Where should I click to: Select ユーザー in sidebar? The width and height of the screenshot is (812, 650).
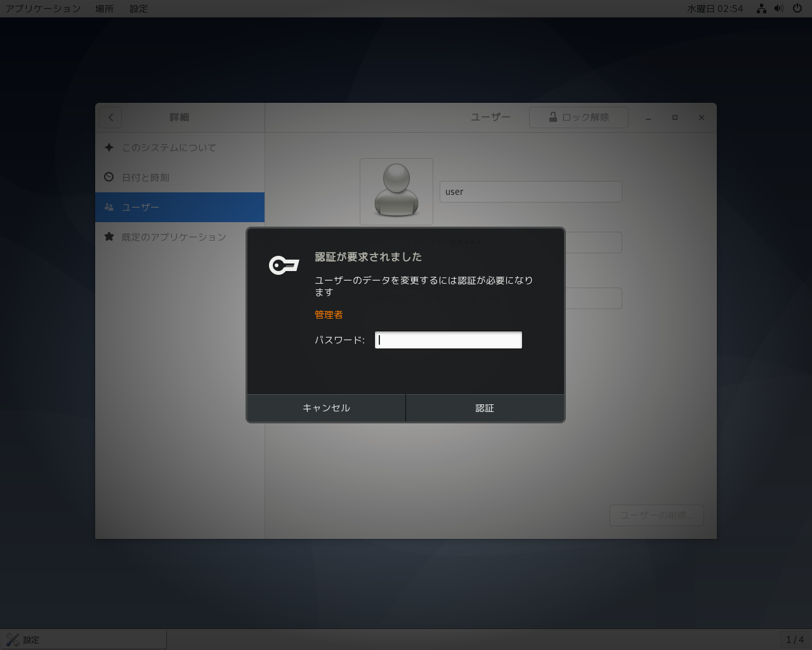[x=141, y=208]
